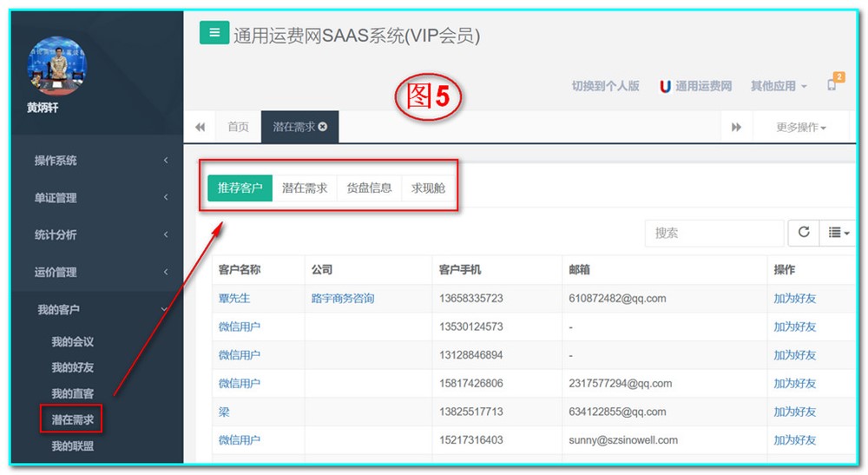Expand the 运价管理 sidebar menu

(x=97, y=272)
